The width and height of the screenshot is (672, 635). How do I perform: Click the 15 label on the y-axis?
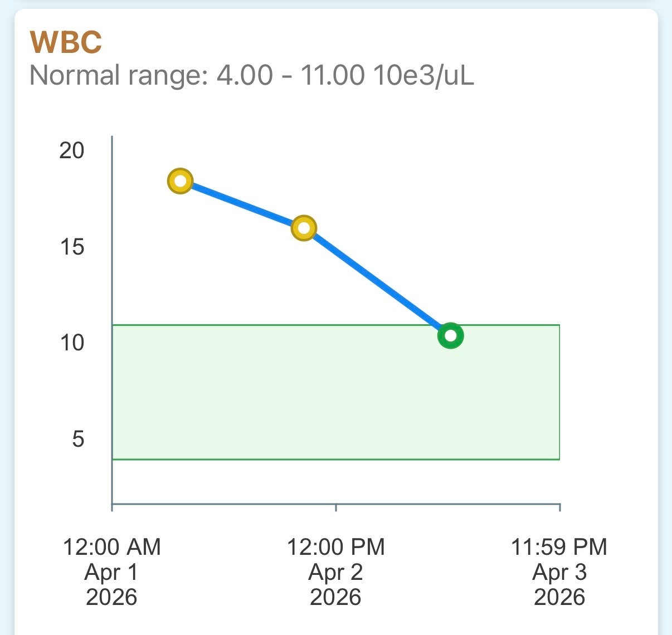tap(72, 247)
